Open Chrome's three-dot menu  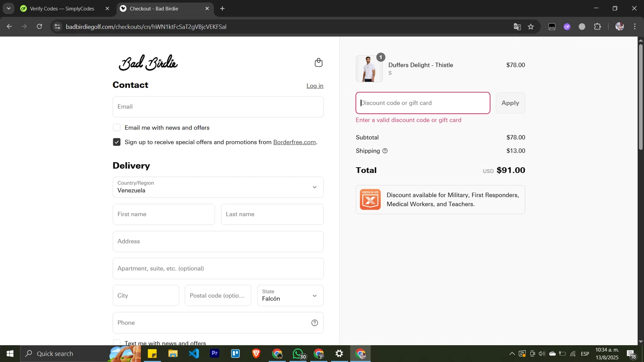[x=635, y=27]
